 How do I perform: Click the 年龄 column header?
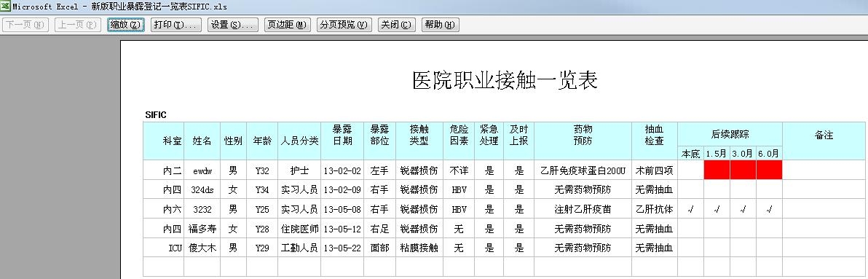coord(262,141)
